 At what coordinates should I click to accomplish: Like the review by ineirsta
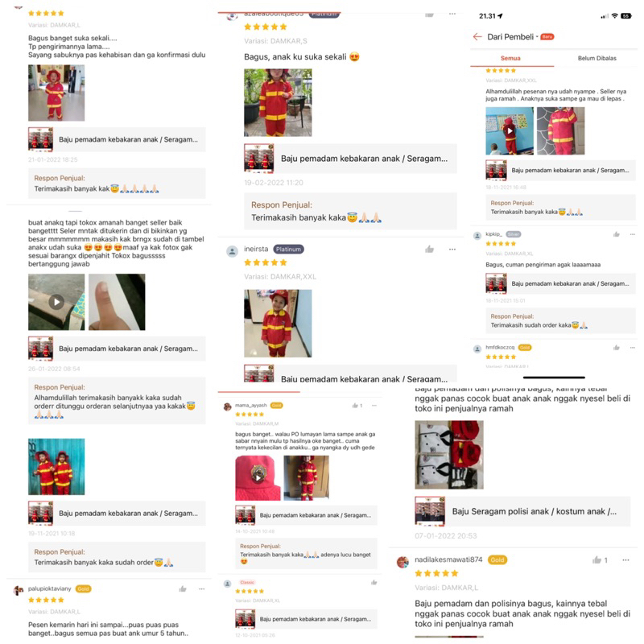click(x=429, y=249)
